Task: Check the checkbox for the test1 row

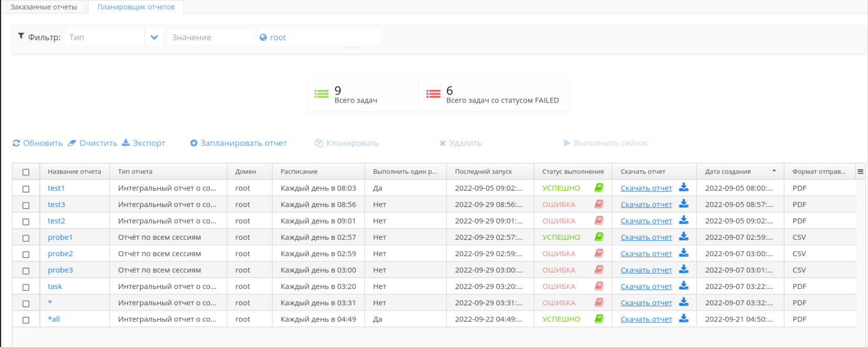Action: [26, 189]
